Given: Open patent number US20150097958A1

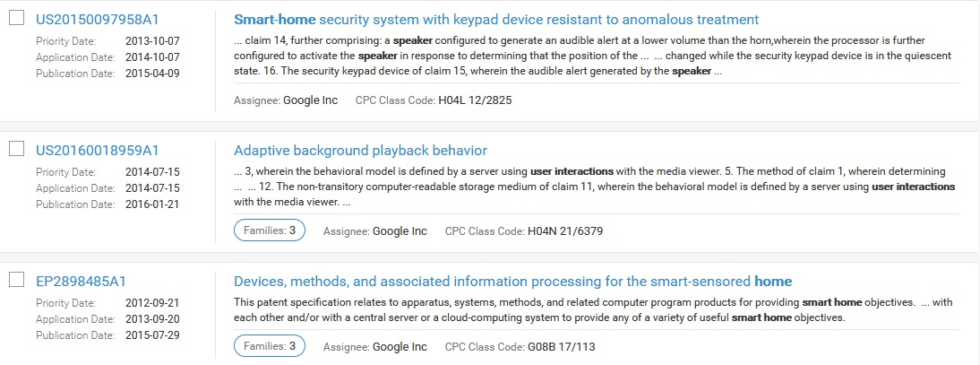Looking at the screenshot, I should click(97, 20).
